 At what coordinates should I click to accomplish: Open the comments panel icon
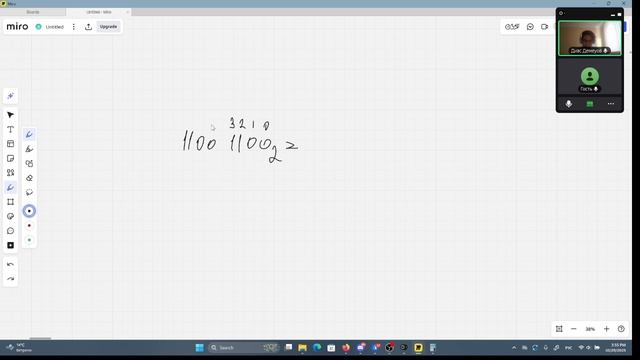530,27
